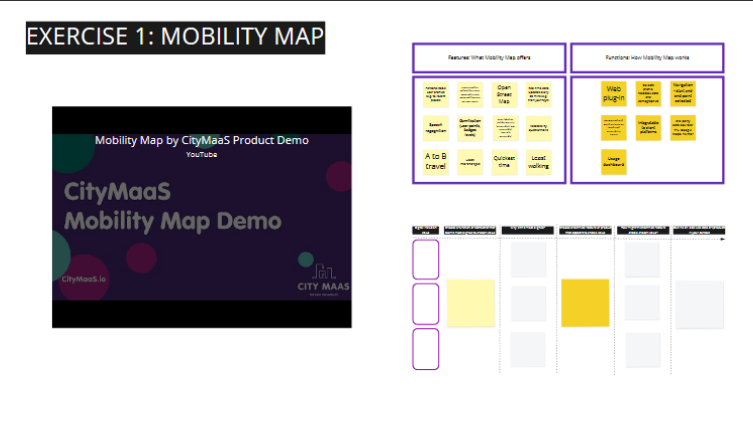753x422 pixels.
Task: Click the 'Quickest time' sticky note
Action: pos(504,162)
